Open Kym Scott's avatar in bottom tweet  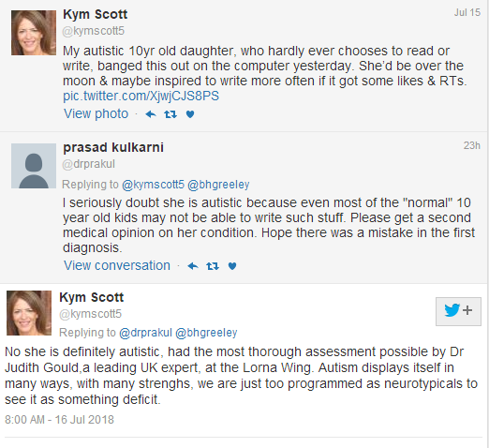29,313
